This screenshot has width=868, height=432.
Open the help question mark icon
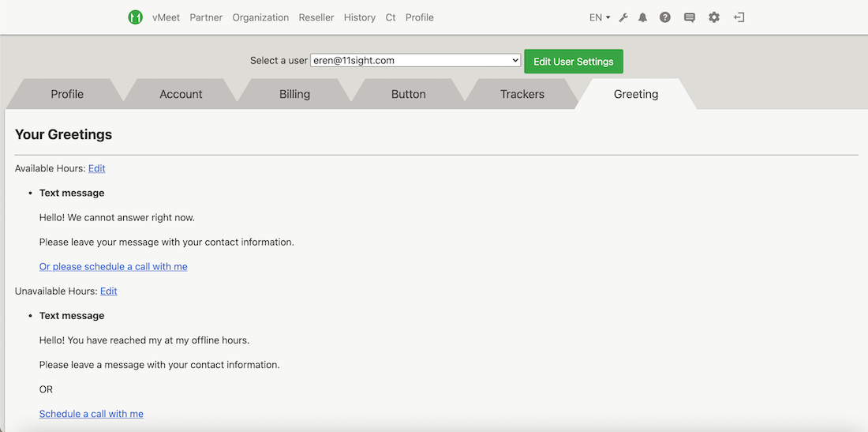[665, 17]
